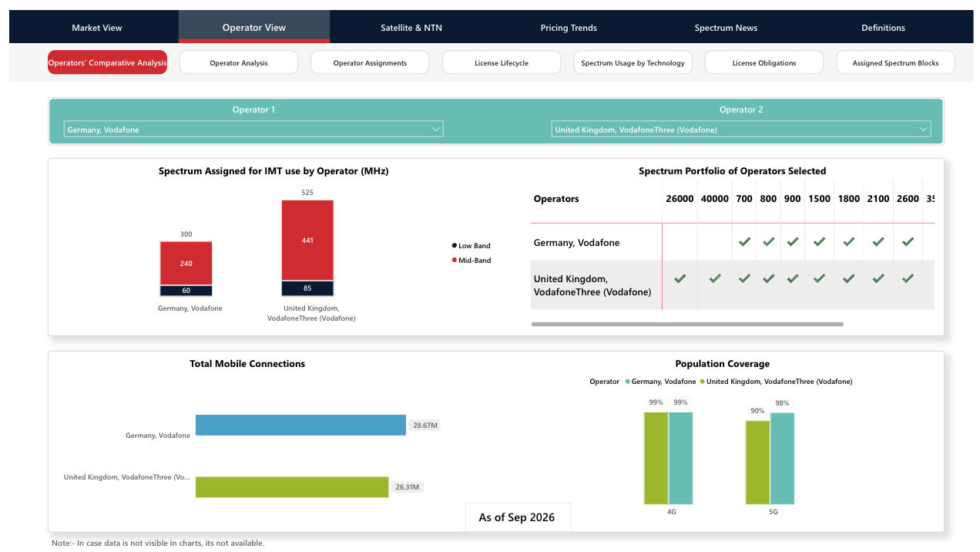Click the spectrum portfolio table horizontal scrollbar
The image size is (980, 552).
tap(687, 325)
